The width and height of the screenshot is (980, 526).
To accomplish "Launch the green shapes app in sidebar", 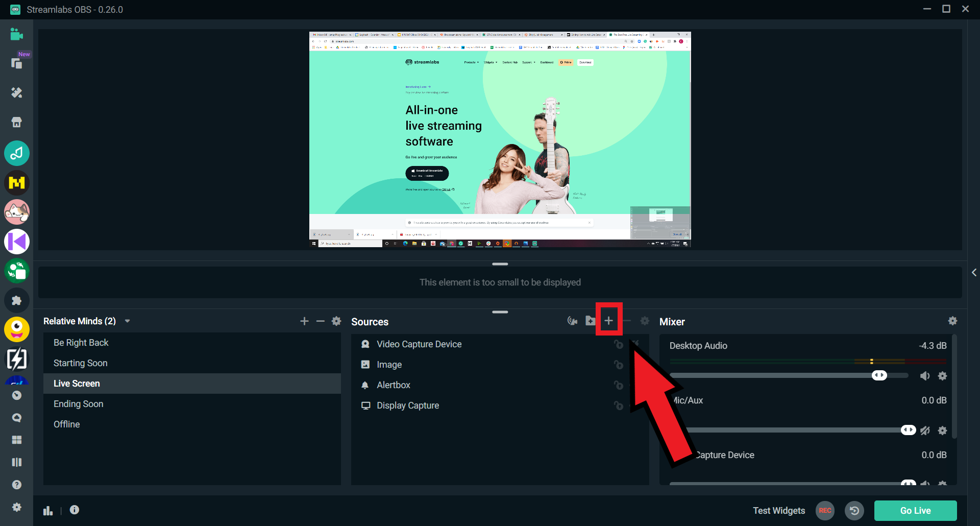I will coord(17,271).
